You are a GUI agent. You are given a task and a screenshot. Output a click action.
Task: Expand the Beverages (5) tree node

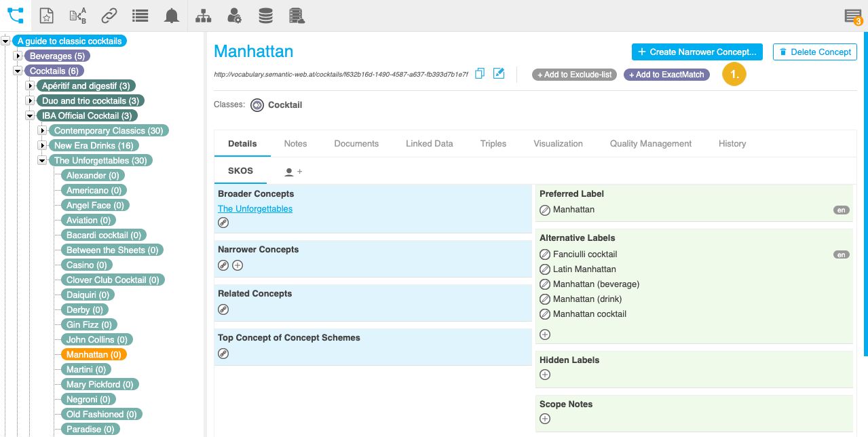(x=18, y=56)
